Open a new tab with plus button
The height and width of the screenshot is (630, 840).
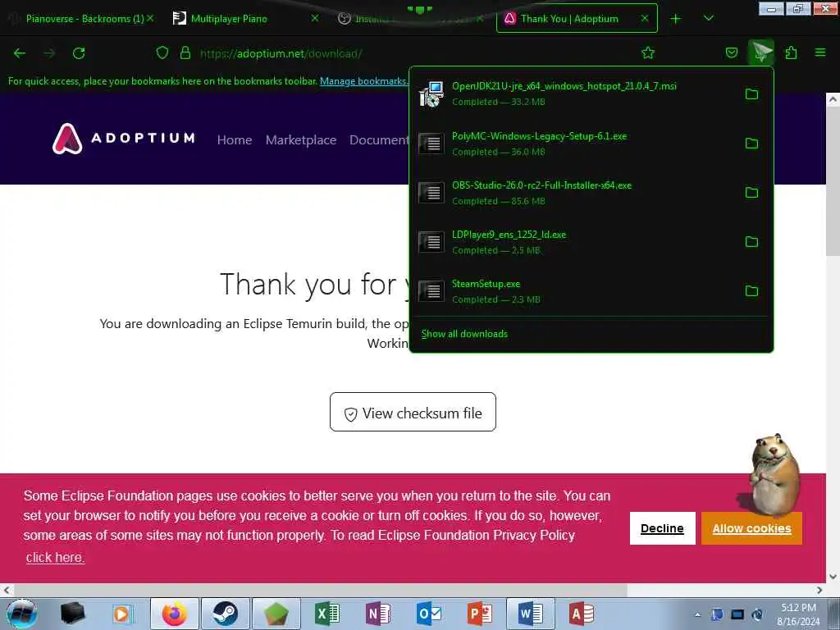click(x=676, y=19)
